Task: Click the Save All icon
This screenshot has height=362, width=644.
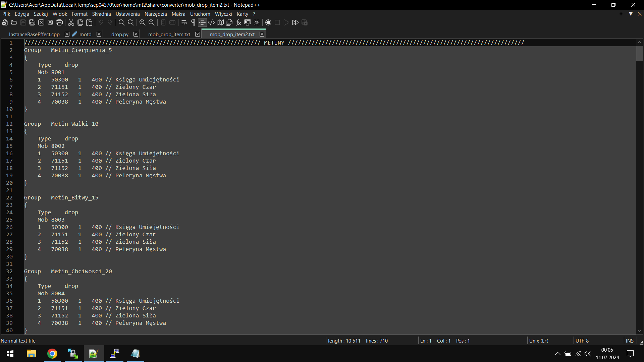Action: pyautogui.click(x=32, y=22)
